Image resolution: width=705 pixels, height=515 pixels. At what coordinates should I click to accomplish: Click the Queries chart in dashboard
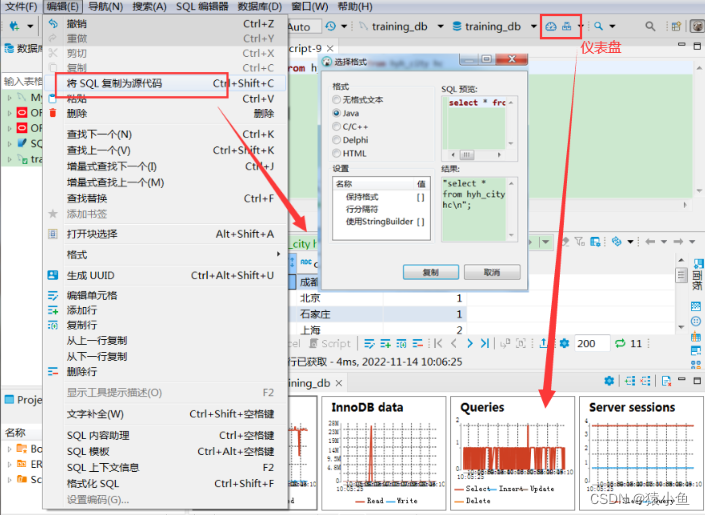512,453
